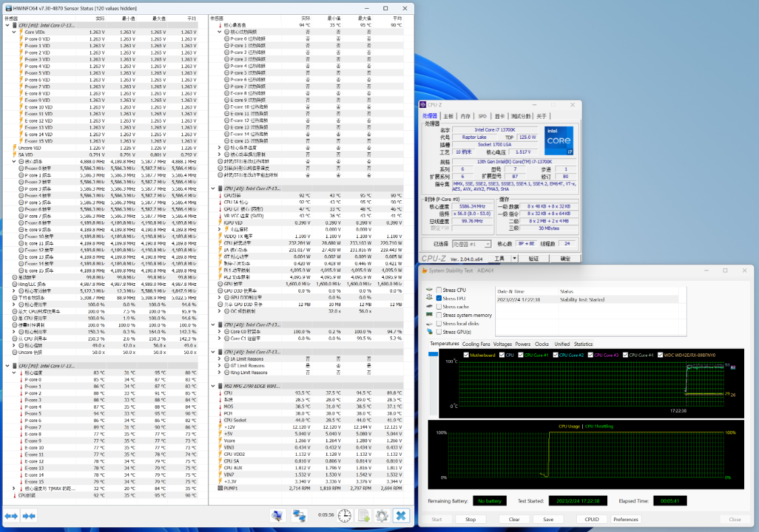Open HWiNFO sensor settings gear icon
759x532 pixels.
382,516
